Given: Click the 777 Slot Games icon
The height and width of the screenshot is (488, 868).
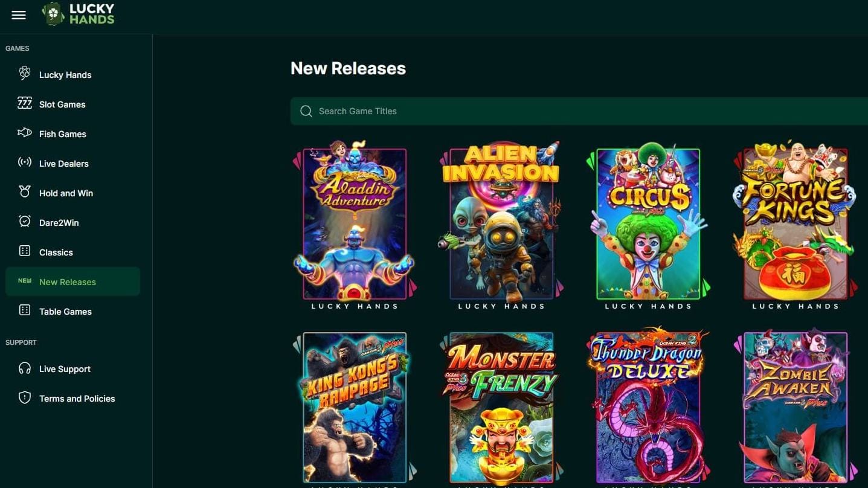Looking at the screenshot, I should pyautogui.click(x=25, y=103).
